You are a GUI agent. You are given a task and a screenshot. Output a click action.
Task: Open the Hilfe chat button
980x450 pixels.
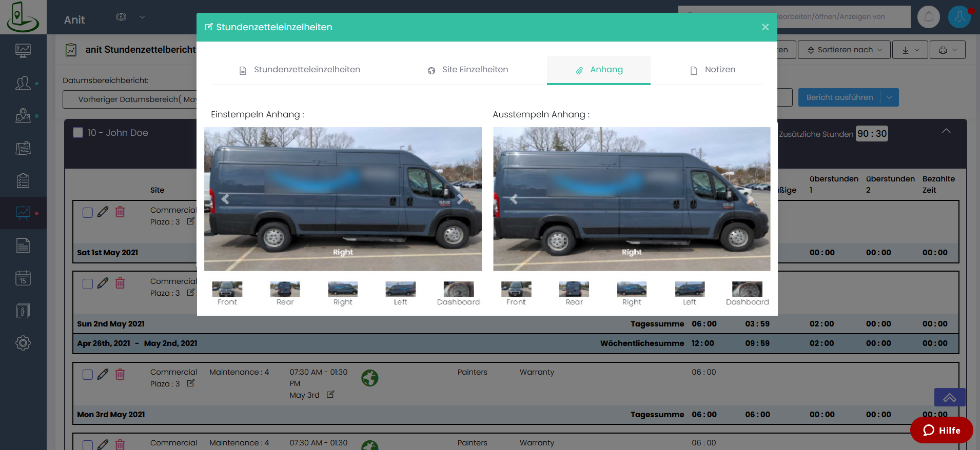(x=941, y=430)
